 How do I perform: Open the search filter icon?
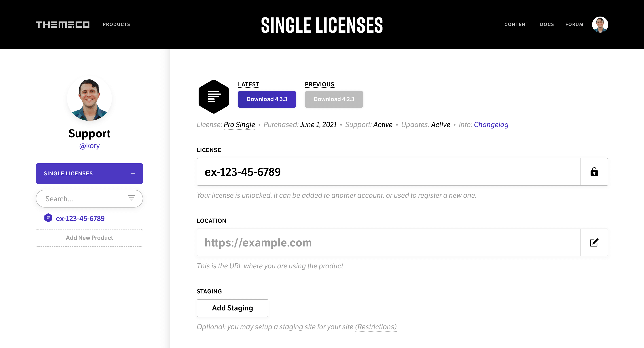131,199
